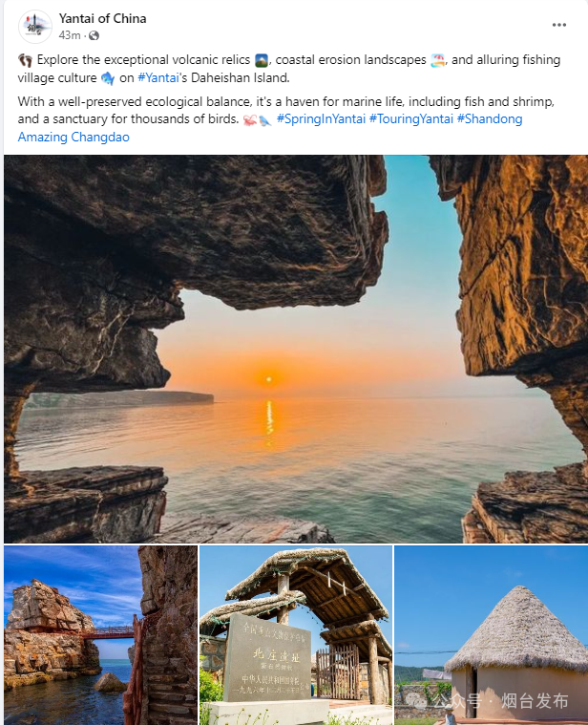Click the beach umbrella emoji
This screenshot has height=725, width=588.
click(438, 60)
